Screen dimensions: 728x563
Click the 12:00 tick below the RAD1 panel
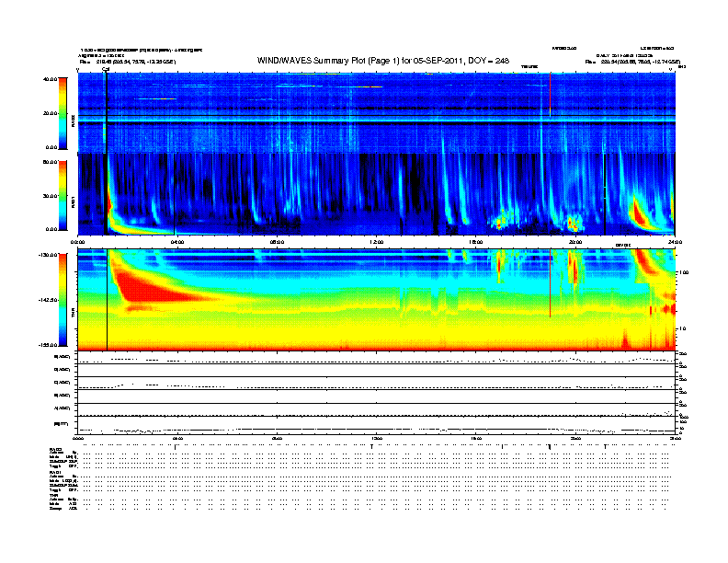point(376,242)
